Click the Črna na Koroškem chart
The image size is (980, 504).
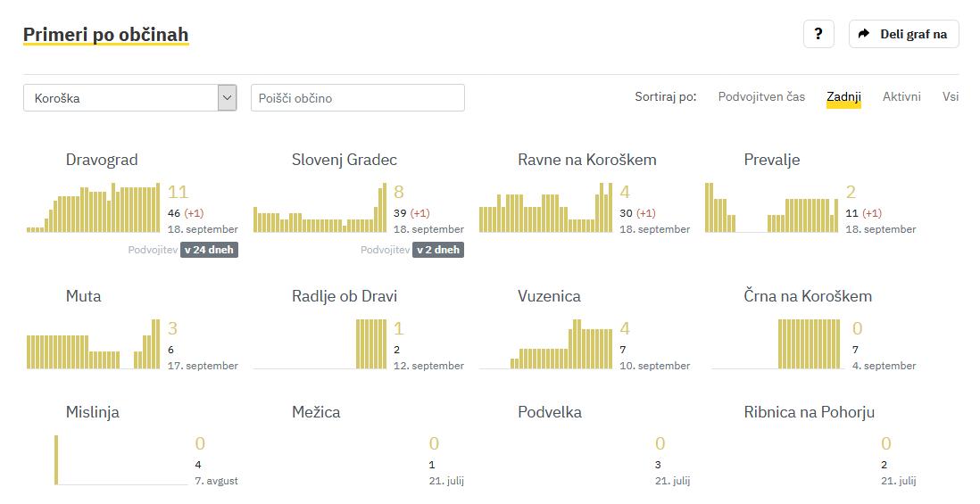pos(771,345)
